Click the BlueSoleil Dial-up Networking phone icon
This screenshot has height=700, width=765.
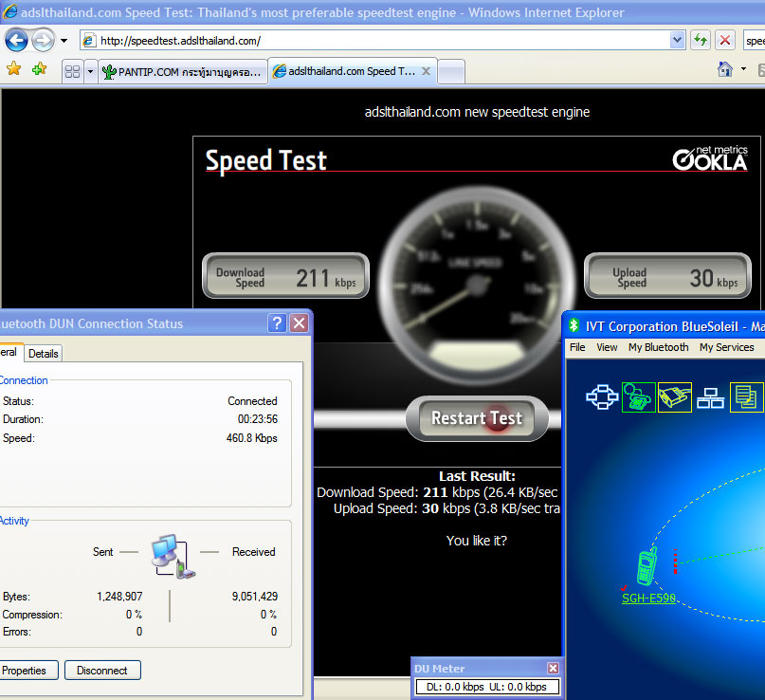coord(639,396)
